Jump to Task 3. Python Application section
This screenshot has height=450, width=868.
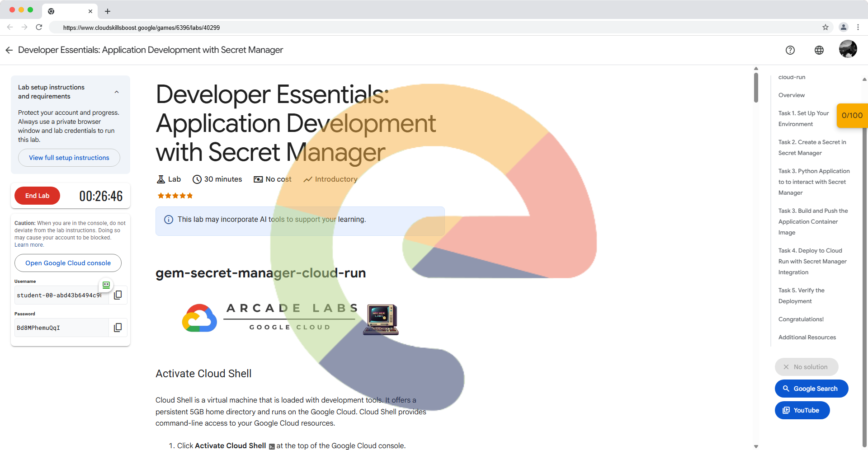[814, 182]
